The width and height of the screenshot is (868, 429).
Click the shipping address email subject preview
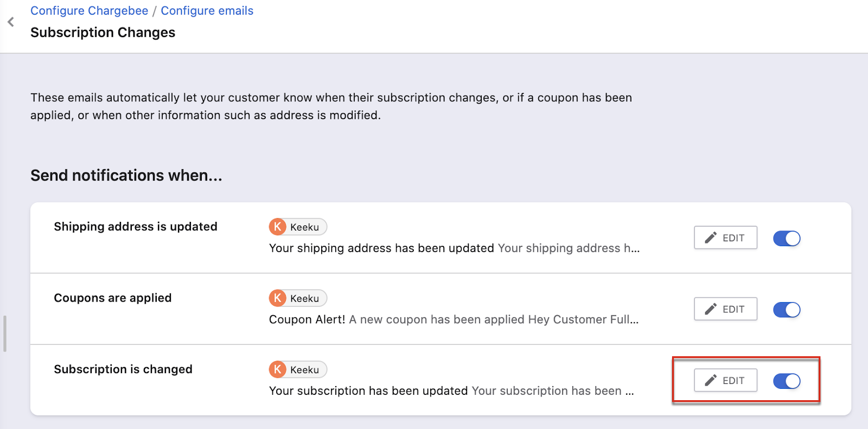(381, 248)
